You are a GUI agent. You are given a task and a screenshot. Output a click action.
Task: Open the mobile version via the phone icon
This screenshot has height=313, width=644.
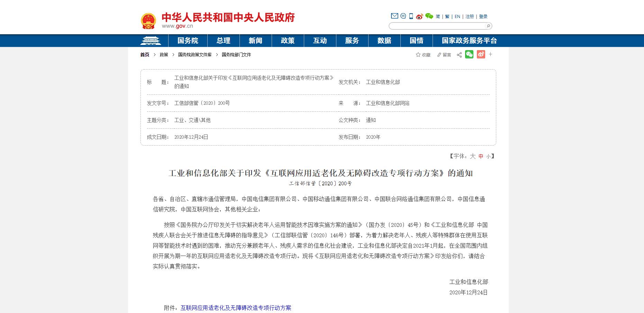(x=410, y=16)
